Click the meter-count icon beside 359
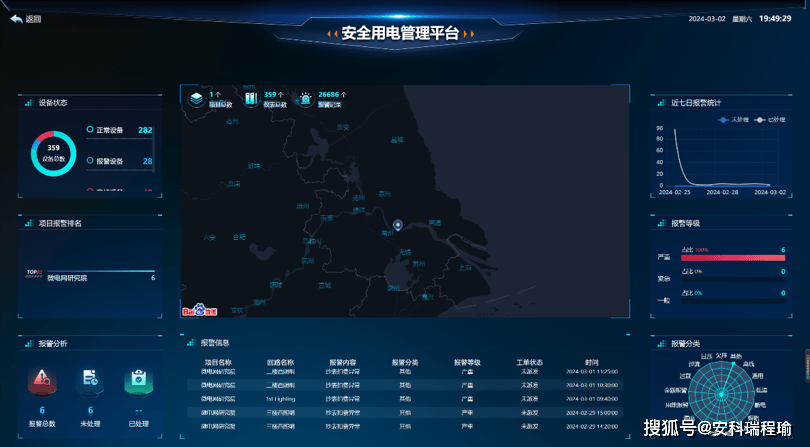The height and width of the screenshot is (447, 810). click(x=251, y=99)
